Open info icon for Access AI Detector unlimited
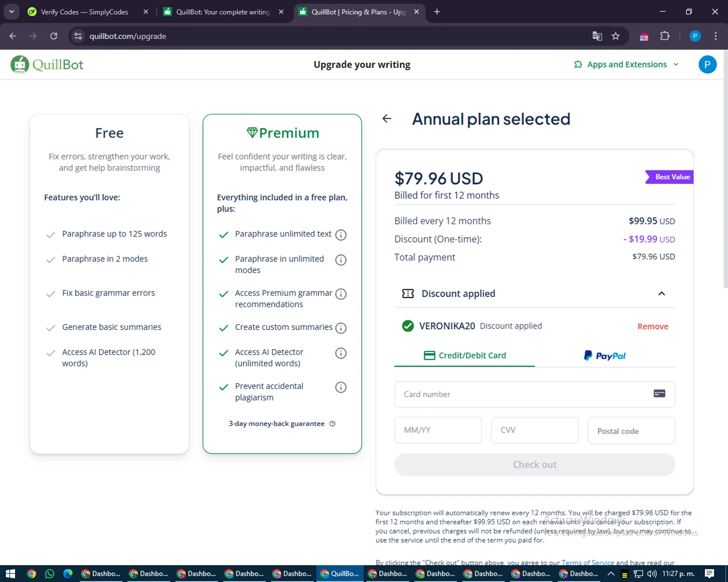Screen dimensions: 728x582 tap(341, 353)
